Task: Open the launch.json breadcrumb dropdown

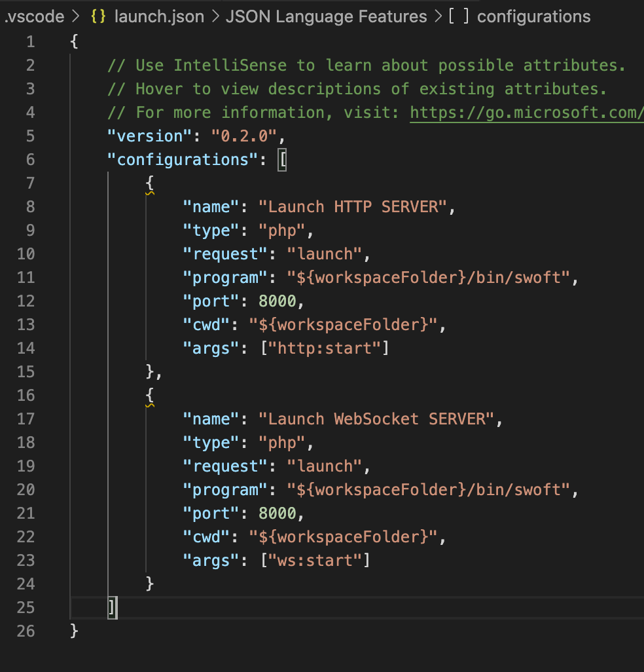Action: click(x=158, y=16)
